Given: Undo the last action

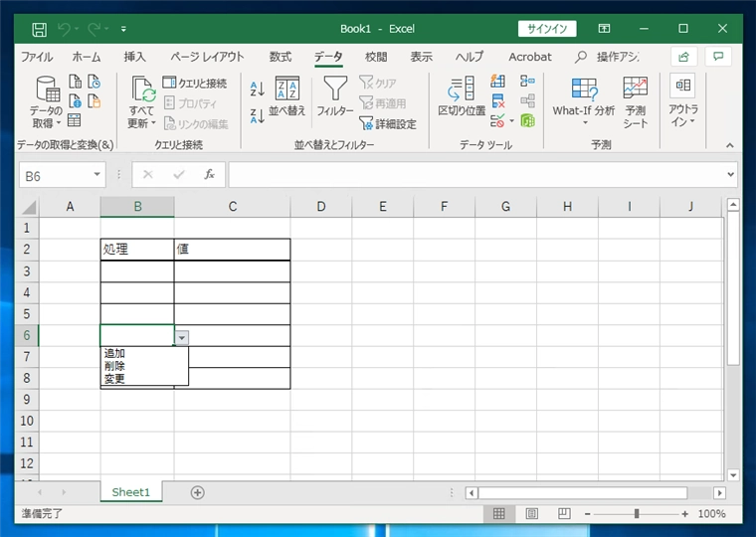Looking at the screenshot, I should click(64, 29).
